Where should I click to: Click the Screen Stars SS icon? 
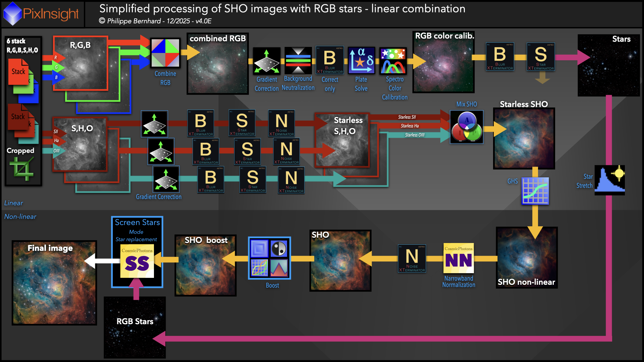pos(137,261)
